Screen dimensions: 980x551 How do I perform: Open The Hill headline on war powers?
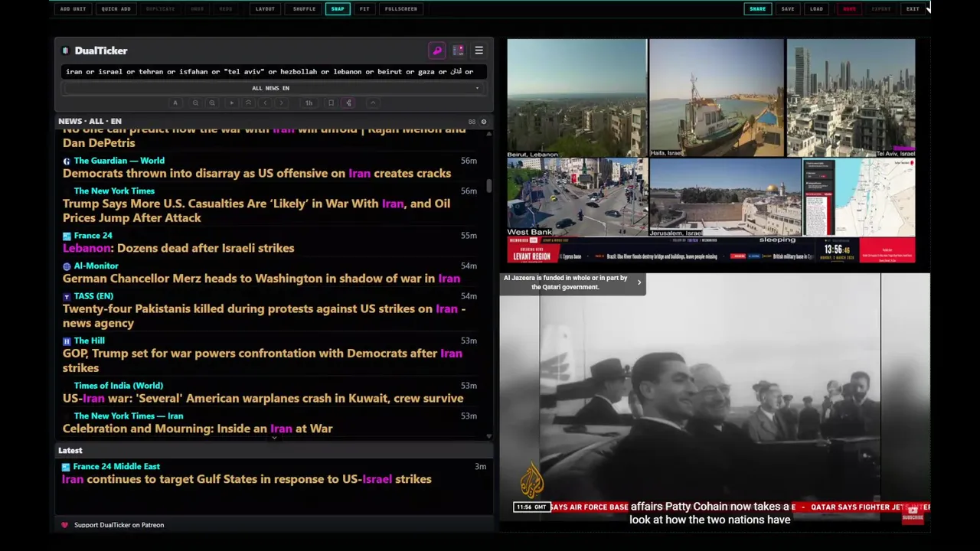[263, 360]
